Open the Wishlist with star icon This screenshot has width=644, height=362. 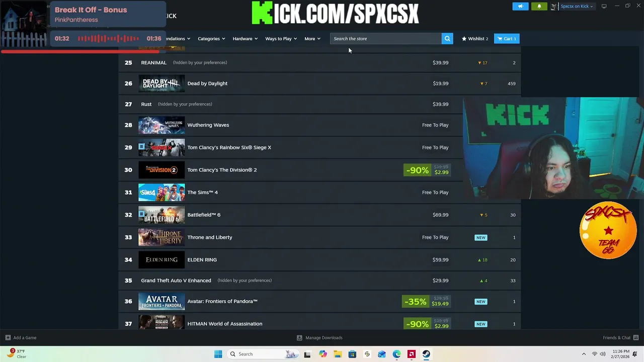(475, 39)
